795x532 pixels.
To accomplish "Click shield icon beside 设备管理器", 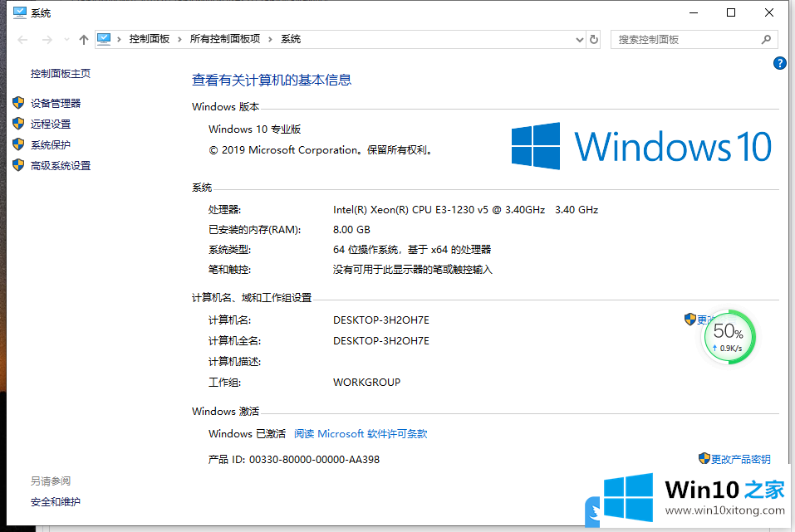I will point(18,103).
